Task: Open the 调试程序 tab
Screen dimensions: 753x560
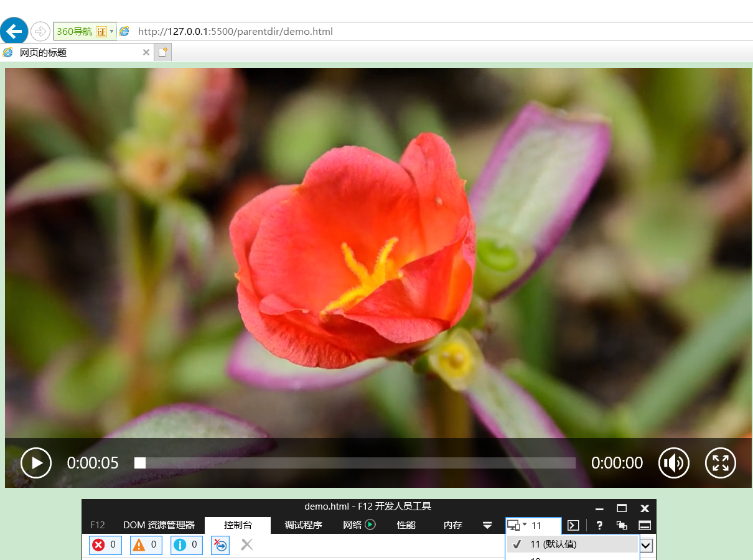Action: 303,525
